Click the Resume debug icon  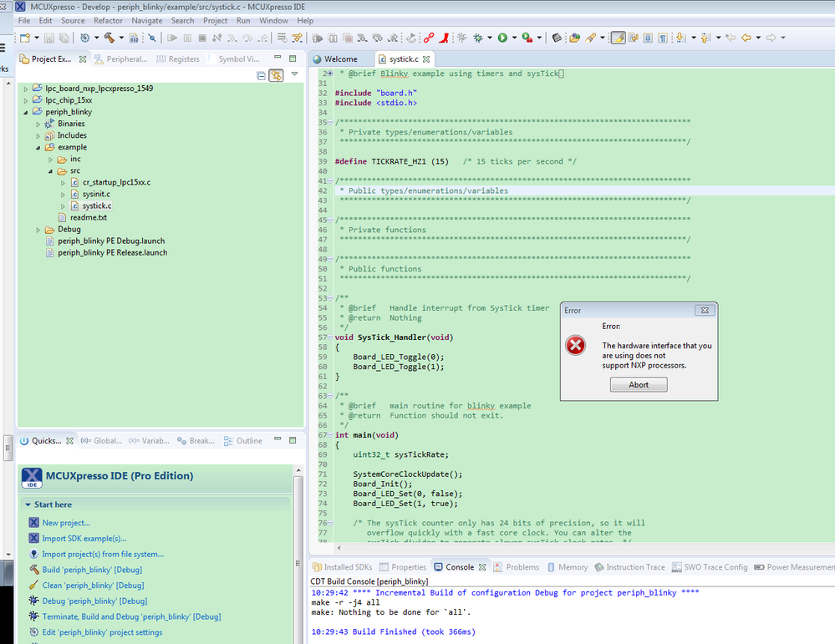tap(172, 38)
